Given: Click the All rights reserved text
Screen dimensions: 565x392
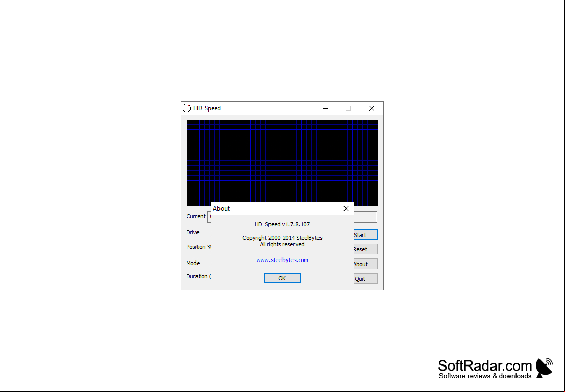Looking at the screenshot, I should (x=282, y=244).
